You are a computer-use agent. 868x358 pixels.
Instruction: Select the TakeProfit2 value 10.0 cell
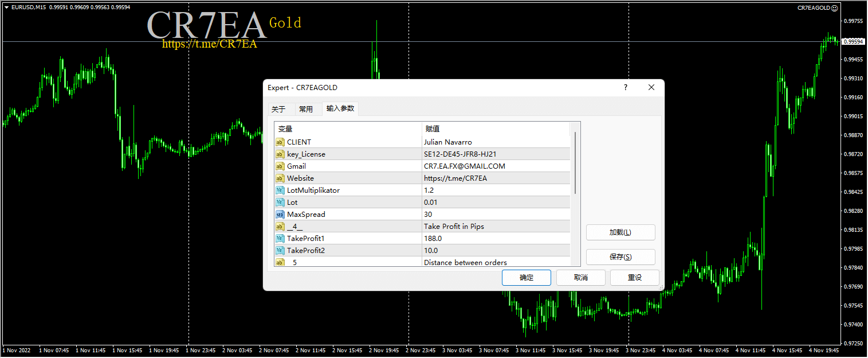[x=496, y=251]
